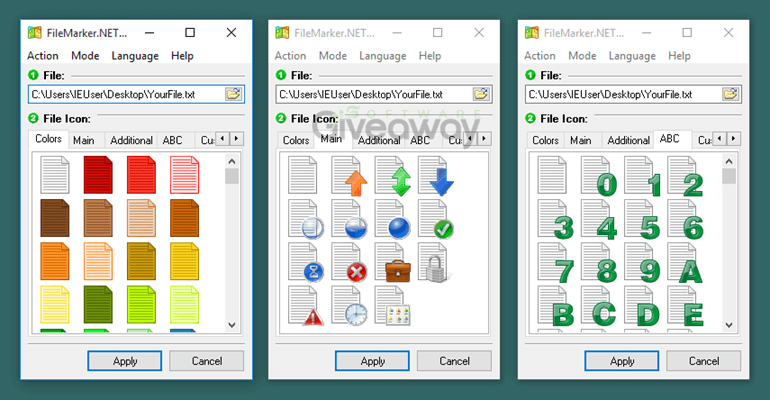Select the dark red file icon in left window
Screen dimensions: 770x400
(98, 174)
